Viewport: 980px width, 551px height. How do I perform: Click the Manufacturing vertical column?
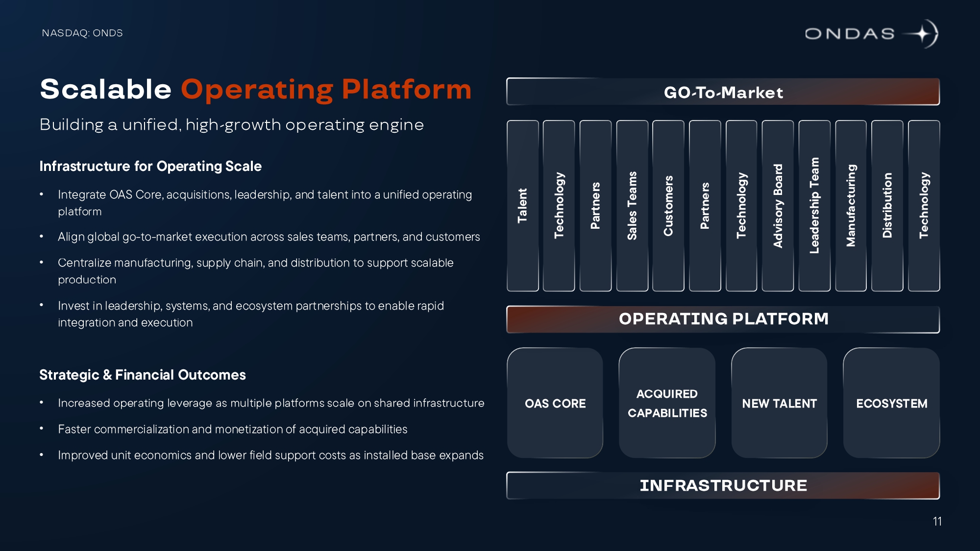click(x=851, y=206)
